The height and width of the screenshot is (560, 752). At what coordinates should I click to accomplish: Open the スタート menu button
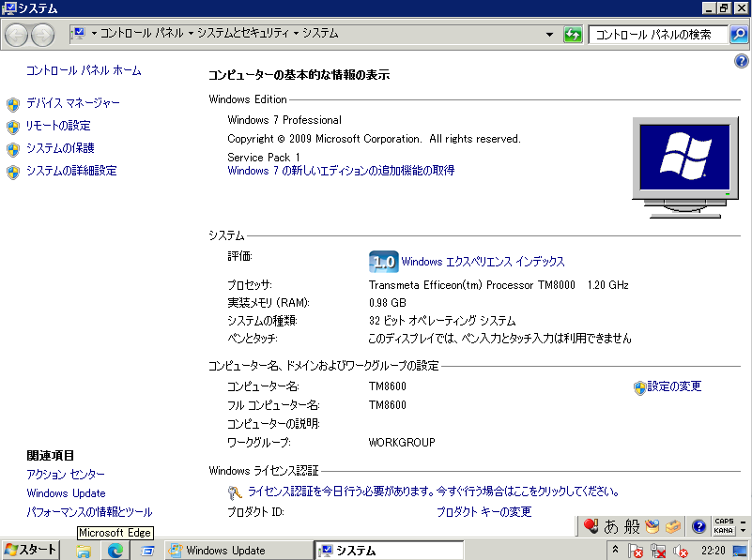(x=31, y=550)
